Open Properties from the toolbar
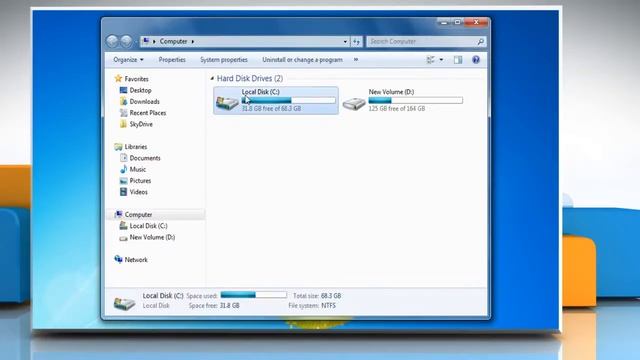The width and height of the screenshot is (640, 360). click(172, 60)
